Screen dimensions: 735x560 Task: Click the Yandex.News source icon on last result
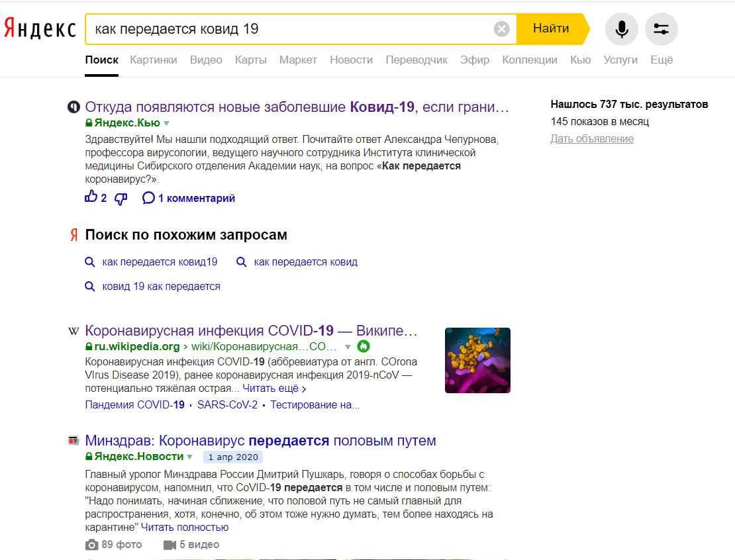click(x=73, y=440)
